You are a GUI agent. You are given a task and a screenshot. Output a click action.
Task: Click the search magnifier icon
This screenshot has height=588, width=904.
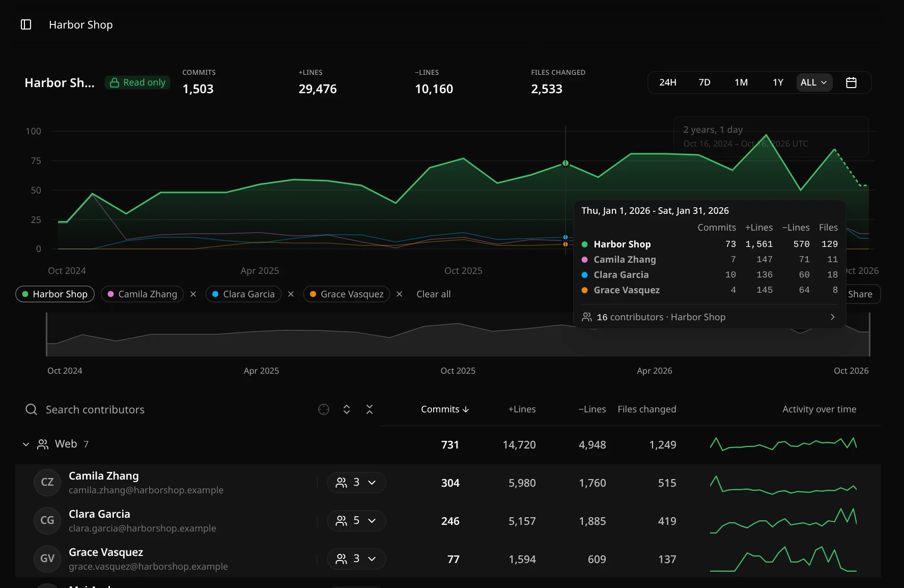[32, 409]
